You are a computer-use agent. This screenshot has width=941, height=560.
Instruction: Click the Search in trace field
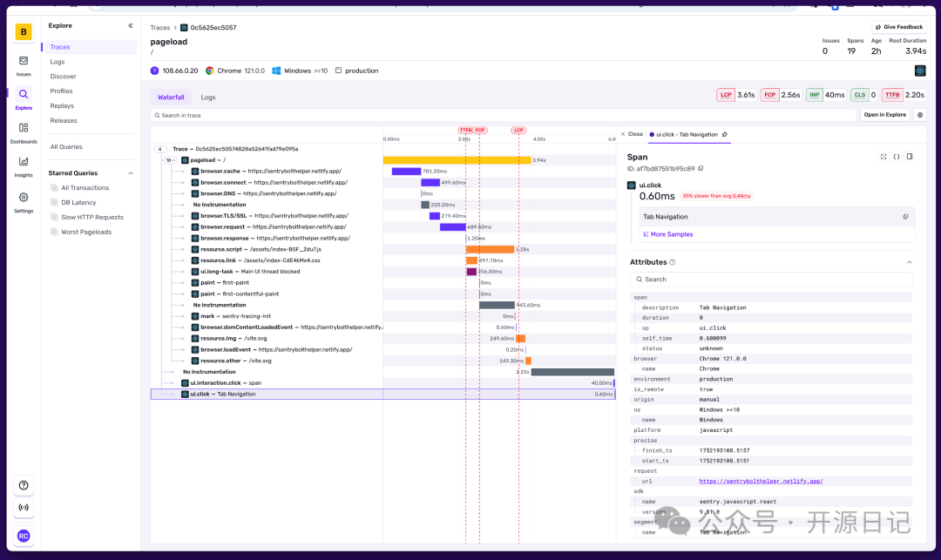[x=503, y=115]
